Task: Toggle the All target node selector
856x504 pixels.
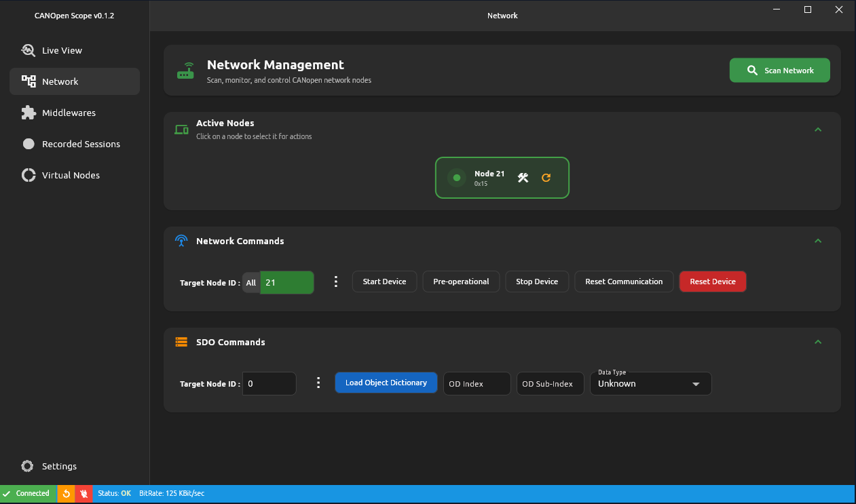Action: coord(250,282)
